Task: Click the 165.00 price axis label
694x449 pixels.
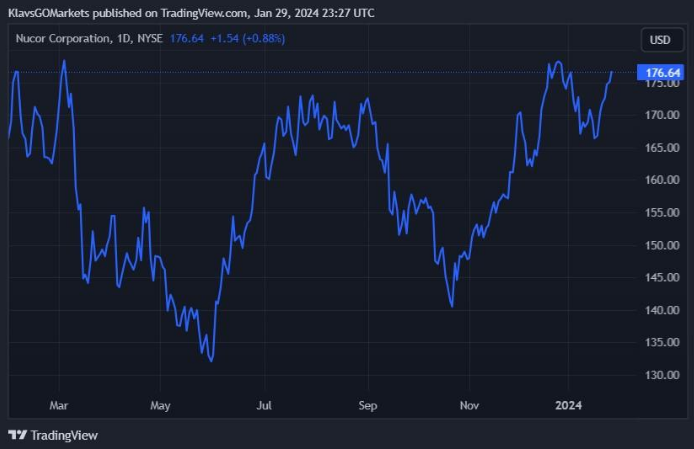Action: point(662,147)
